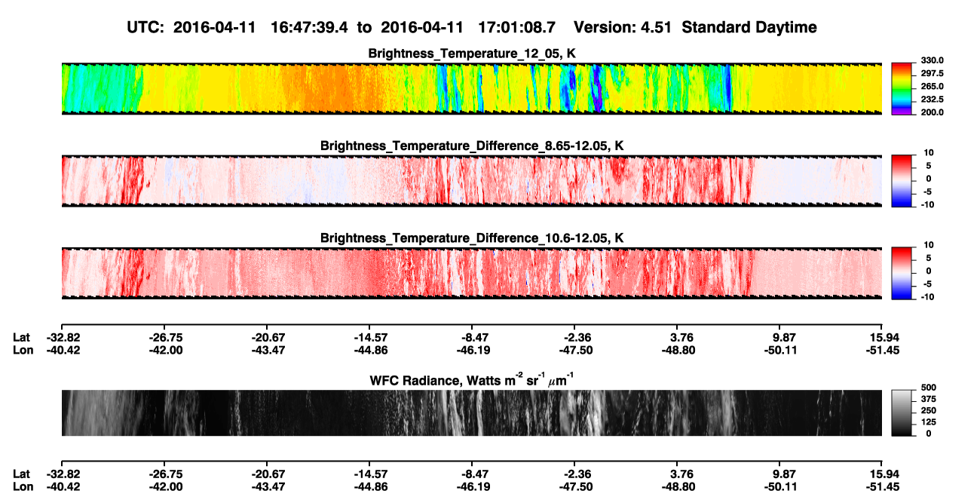Click the 12_05 brightness temperature image strip
The image size is (980, 503).
click(x=471, y=88)
